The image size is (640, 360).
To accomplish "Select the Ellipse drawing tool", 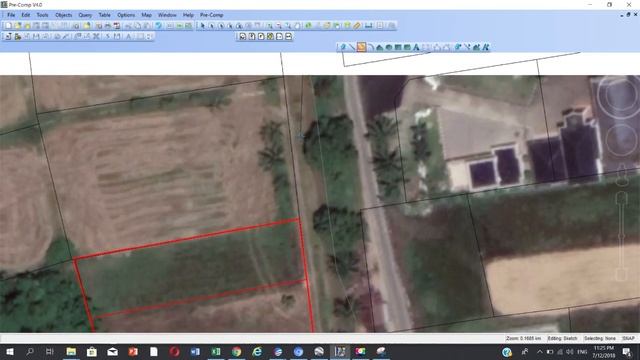I will [x=389, y=47].
